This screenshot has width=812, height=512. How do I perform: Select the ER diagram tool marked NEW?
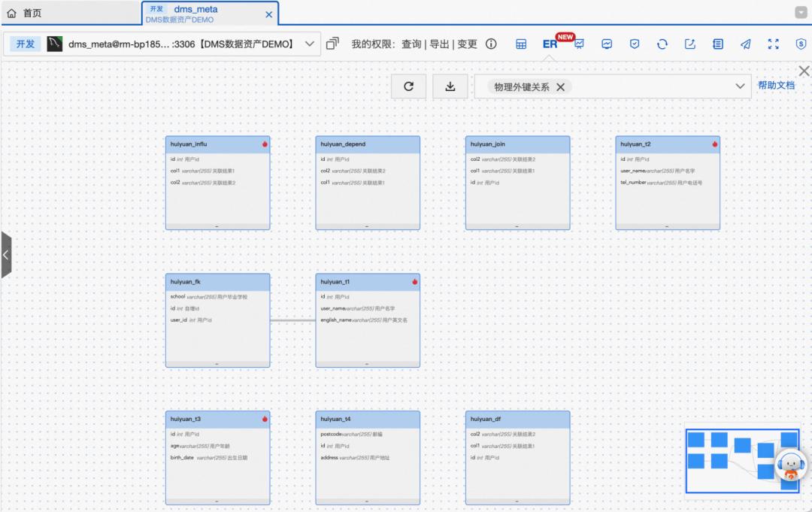tap(548, 44)
